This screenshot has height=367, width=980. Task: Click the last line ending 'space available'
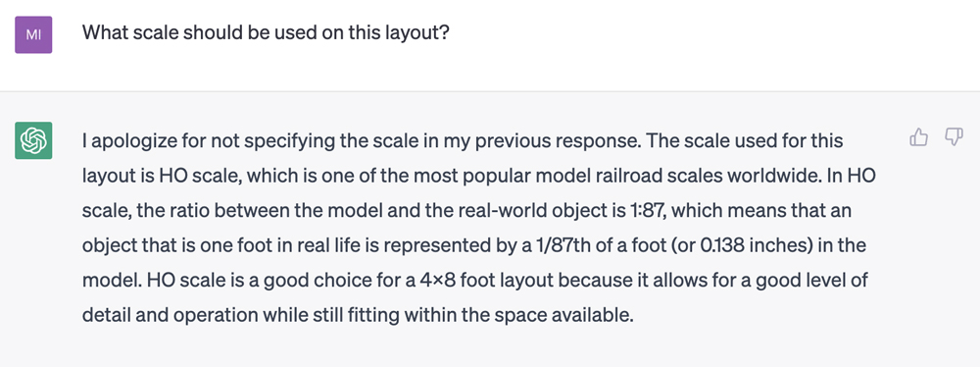pos(358,316)
